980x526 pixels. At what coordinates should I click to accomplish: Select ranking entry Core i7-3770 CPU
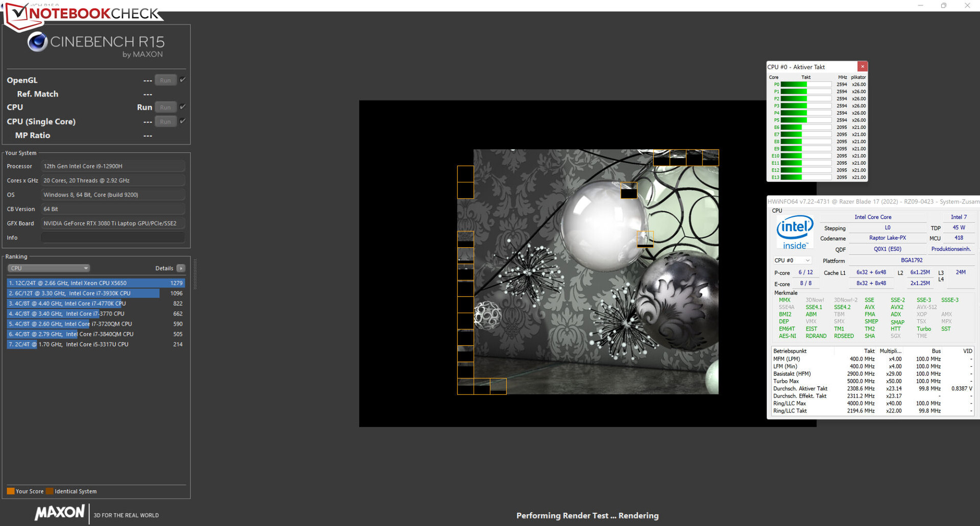click(96, 314)
